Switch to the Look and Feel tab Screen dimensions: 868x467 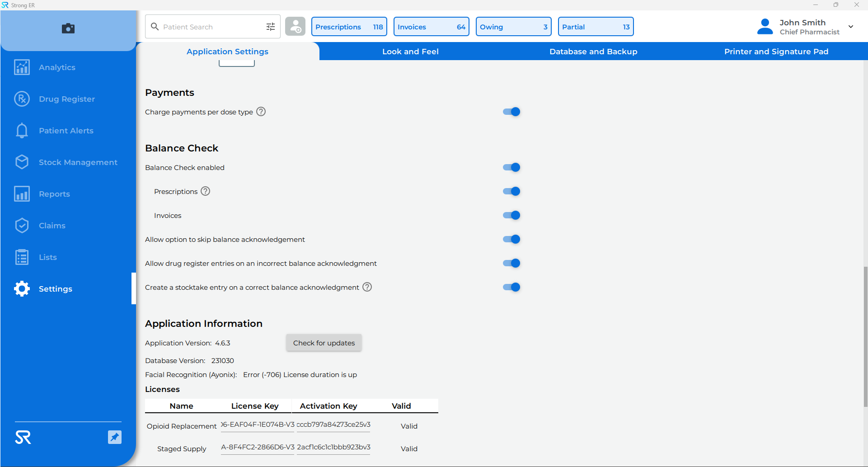click(x=410, y=51)
